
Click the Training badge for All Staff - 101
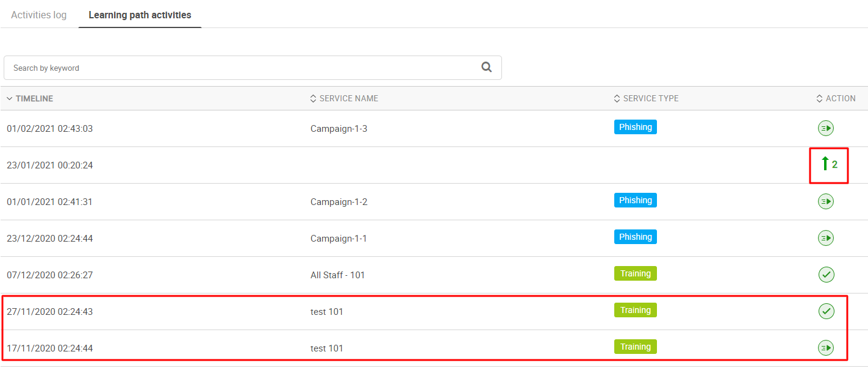click(x=636, y=273)
